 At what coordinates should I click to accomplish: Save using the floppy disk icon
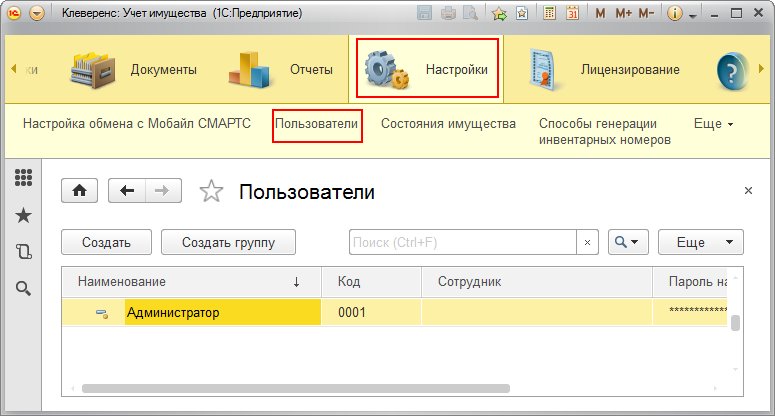425,13
